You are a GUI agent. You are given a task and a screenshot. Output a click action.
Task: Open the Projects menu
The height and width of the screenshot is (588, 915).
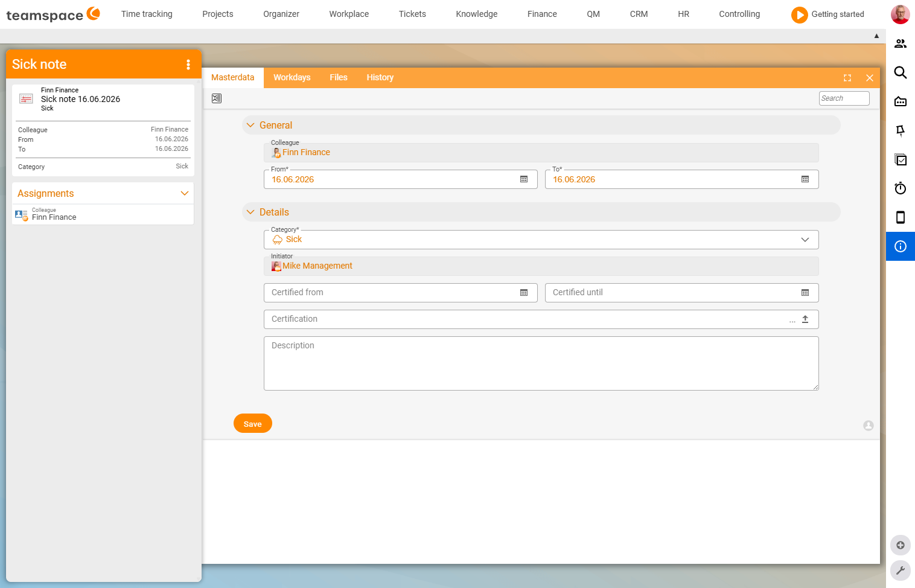pyautogui.click(x=218, y=14)
